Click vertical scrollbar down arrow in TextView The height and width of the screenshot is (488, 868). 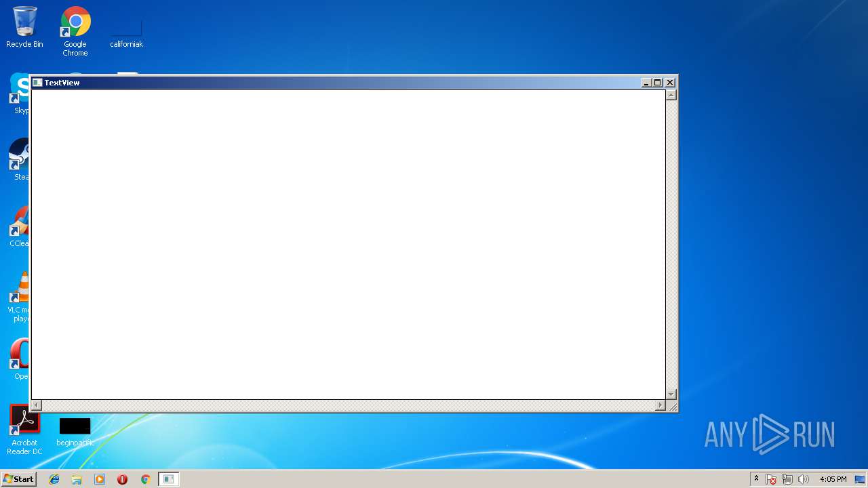[x=671, y=394]
